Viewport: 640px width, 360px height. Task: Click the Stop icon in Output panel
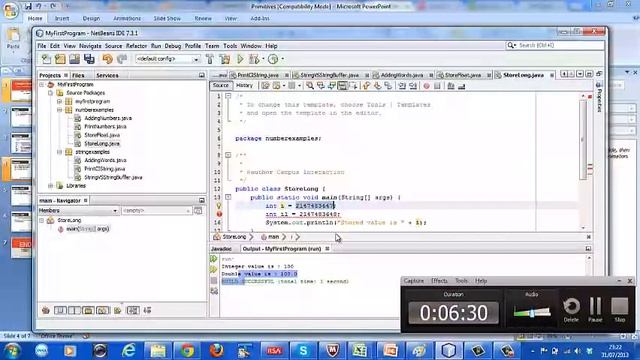click(x=214, y=281)
